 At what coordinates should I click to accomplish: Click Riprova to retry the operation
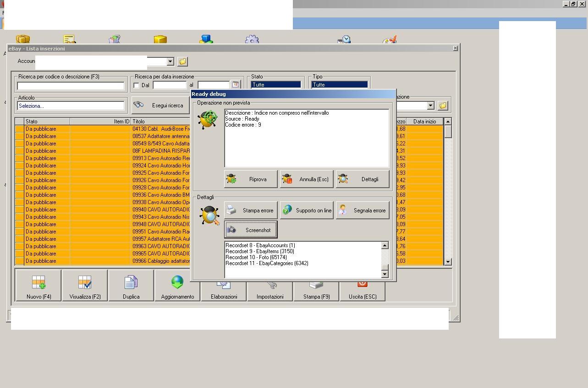tap(251, 179)
